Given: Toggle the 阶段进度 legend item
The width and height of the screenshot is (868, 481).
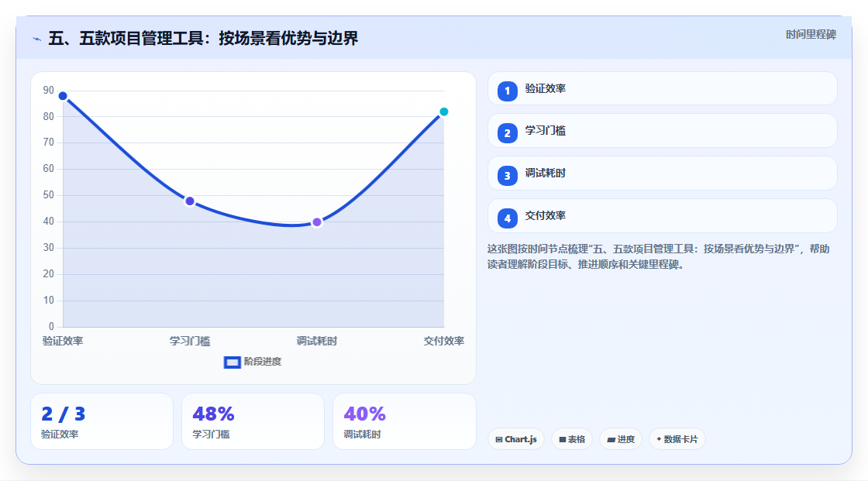Looking at the screenshot, I should pos(253,362).
